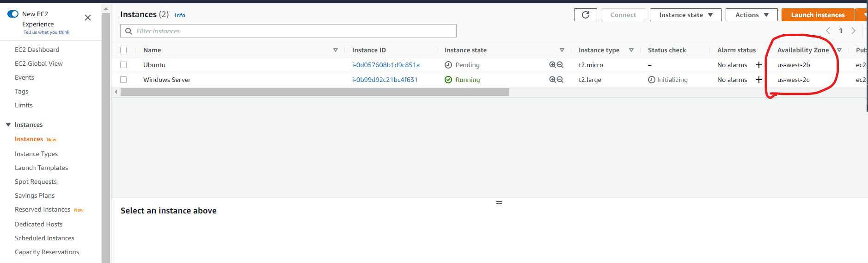868x263 pixels.
Task: Click the search magnifier in filter box
Action: [x=128, y=31]
